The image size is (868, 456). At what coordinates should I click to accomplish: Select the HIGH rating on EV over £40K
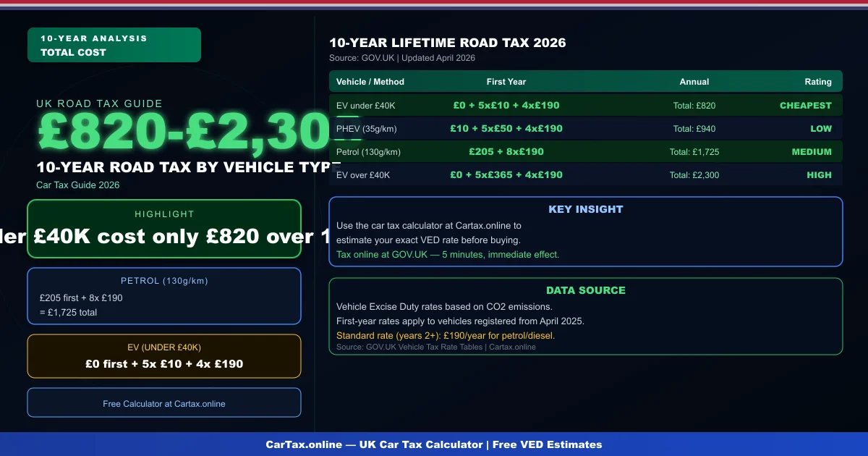click(x=820, y=174)
